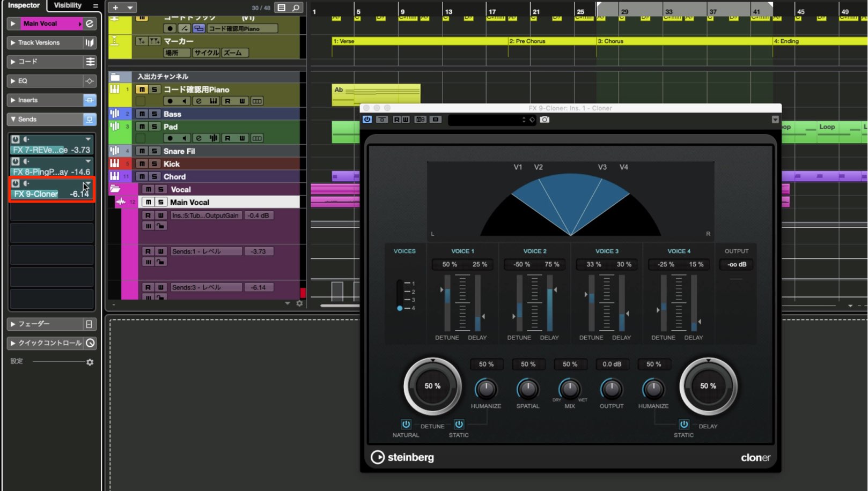868x491 pixels.
Task: Open the tracklist settings gear icon
Action: point(299,303)
